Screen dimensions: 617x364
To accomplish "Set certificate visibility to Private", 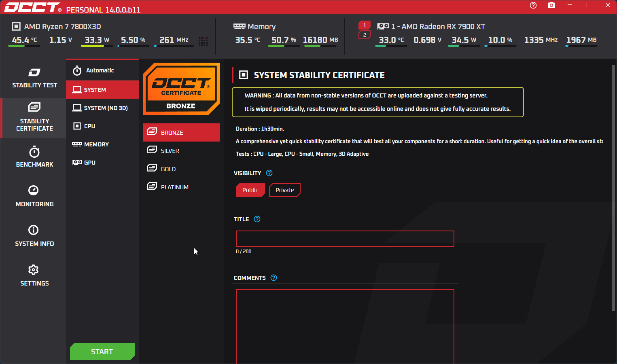I will (284, 190).
